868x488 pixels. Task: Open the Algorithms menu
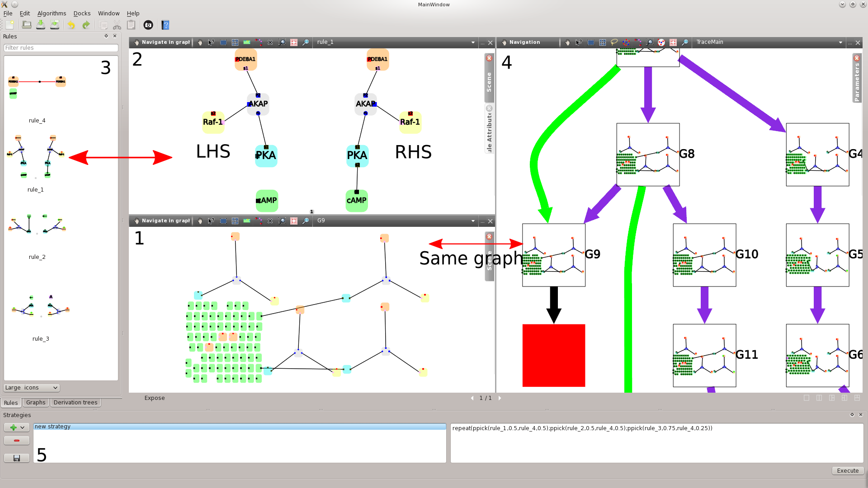pos(52,14)
